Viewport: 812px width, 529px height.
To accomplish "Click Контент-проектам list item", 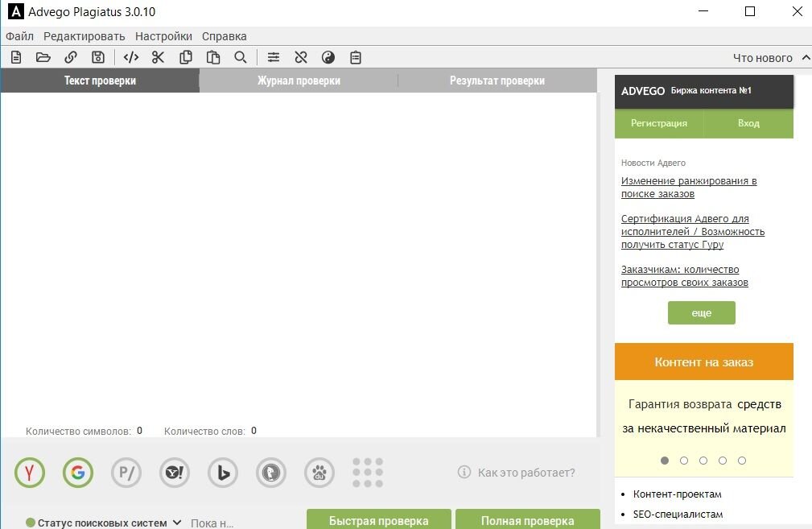I will click(x=677, y=494).
